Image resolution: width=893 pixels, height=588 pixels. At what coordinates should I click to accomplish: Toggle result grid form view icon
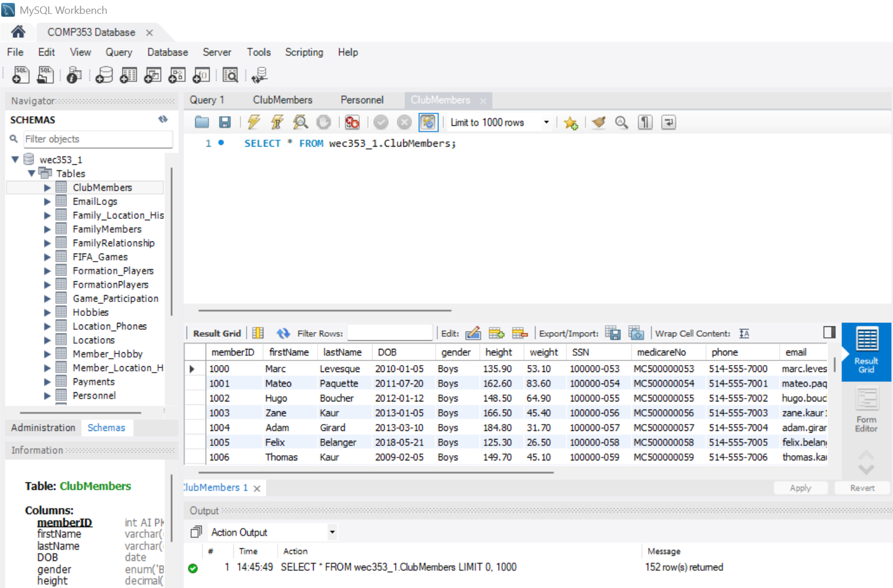click(x=258, y=333)
